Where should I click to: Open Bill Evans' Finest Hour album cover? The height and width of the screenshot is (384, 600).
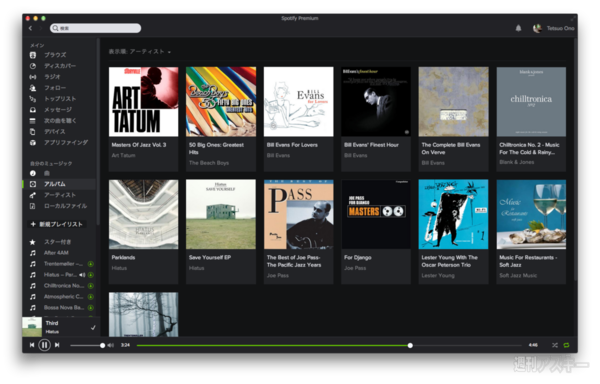376,102
